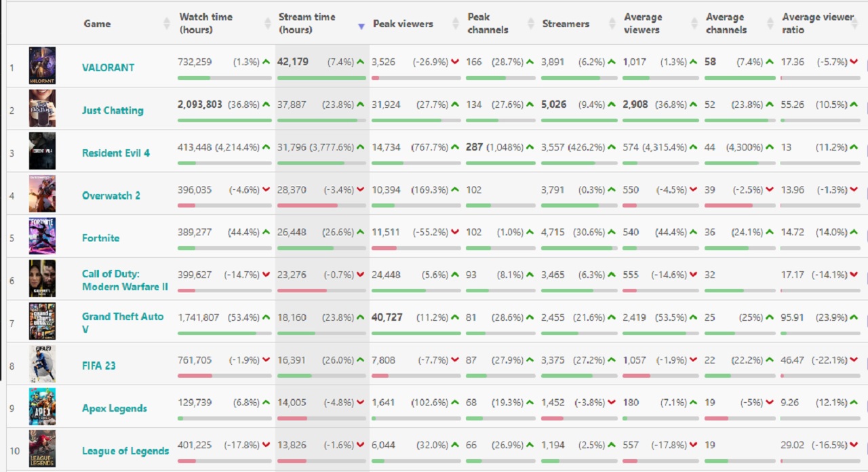Open the FIFA 23 link
The height and width of the screenshot is (472, 868).
pos(99,366)
